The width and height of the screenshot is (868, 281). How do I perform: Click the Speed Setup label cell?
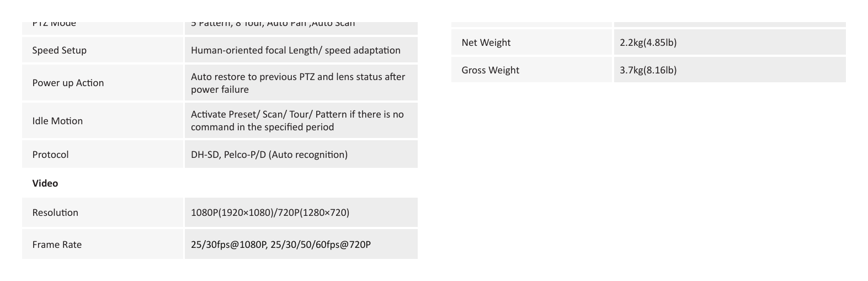tap(103, 50)
